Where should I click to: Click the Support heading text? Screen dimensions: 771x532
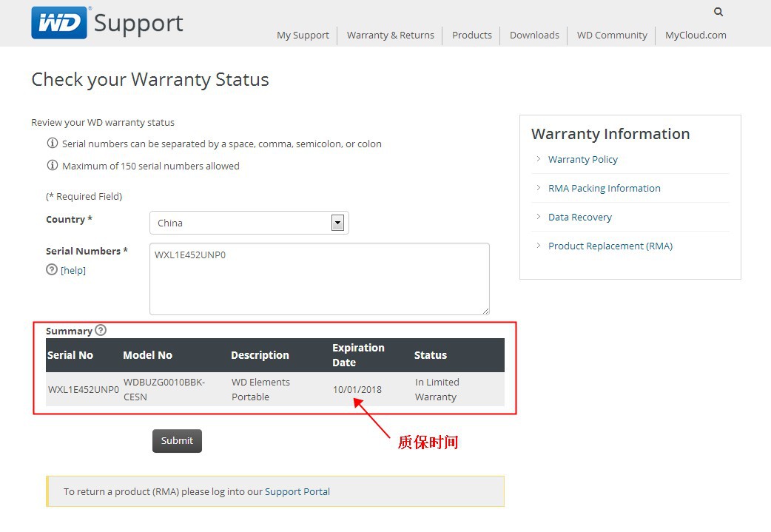tap(138, 23)
